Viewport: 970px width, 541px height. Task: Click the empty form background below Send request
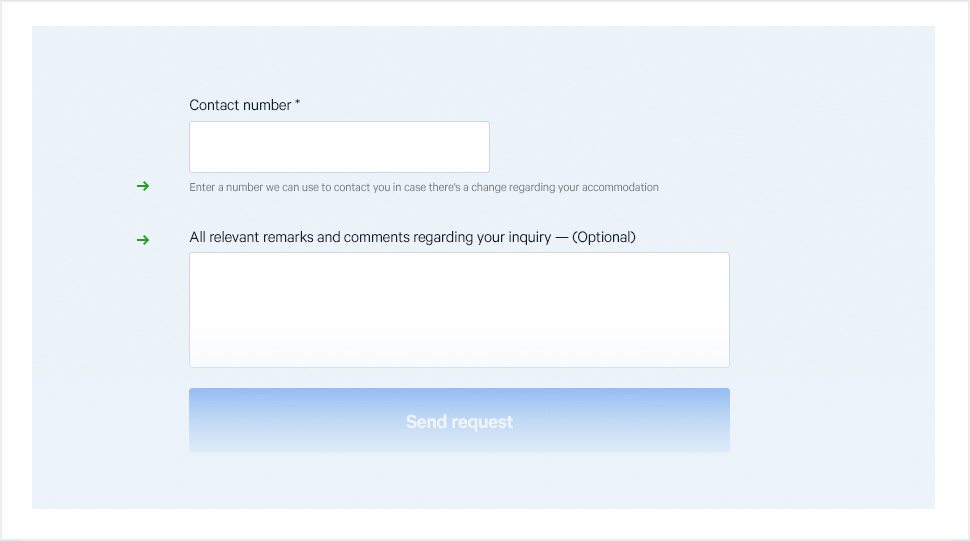(x=459, y=482)
